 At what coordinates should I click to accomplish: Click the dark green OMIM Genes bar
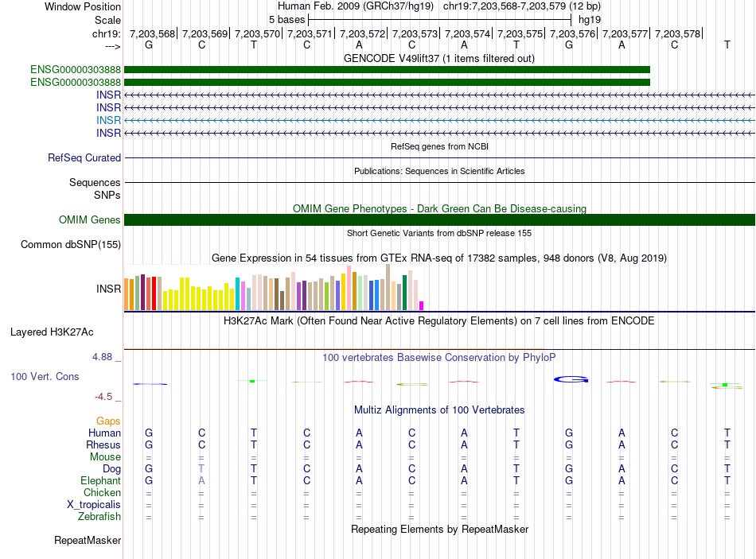click(440, 219)
